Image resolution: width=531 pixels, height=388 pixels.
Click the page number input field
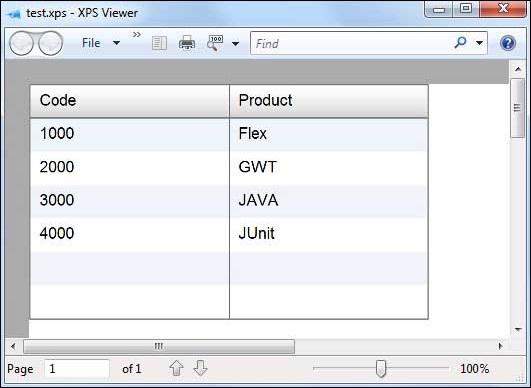tap(77, 368)
